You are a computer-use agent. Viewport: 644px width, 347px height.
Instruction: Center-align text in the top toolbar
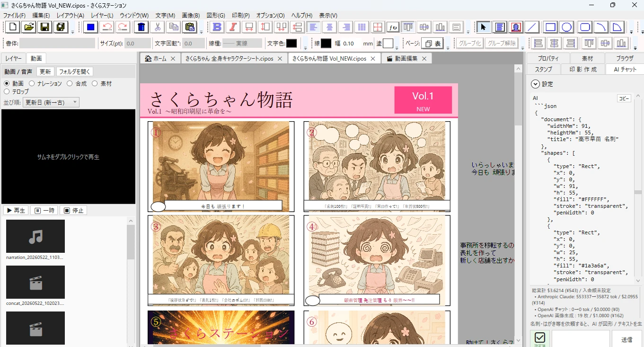[330, 27]
